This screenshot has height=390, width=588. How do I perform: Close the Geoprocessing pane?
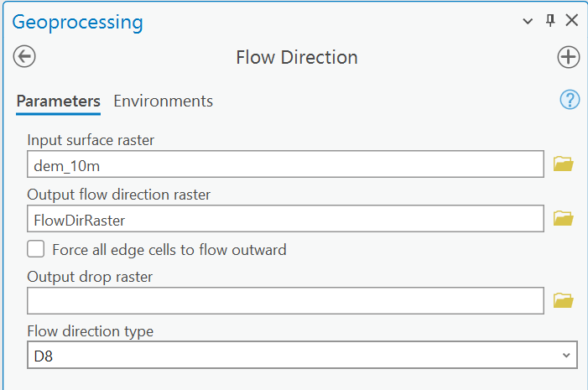572,20
